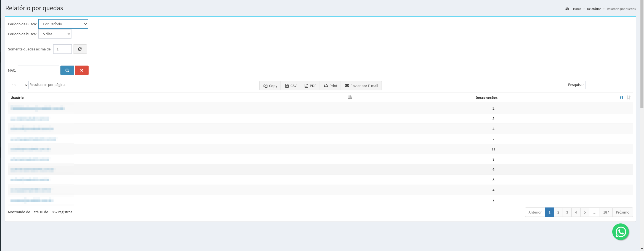Click the Próximo pagination button

(622, 212)
